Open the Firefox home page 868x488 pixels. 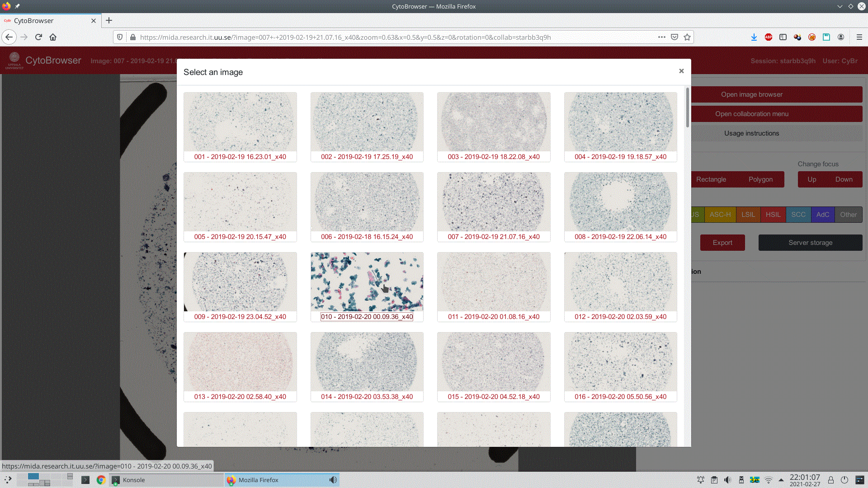[53, 37]
